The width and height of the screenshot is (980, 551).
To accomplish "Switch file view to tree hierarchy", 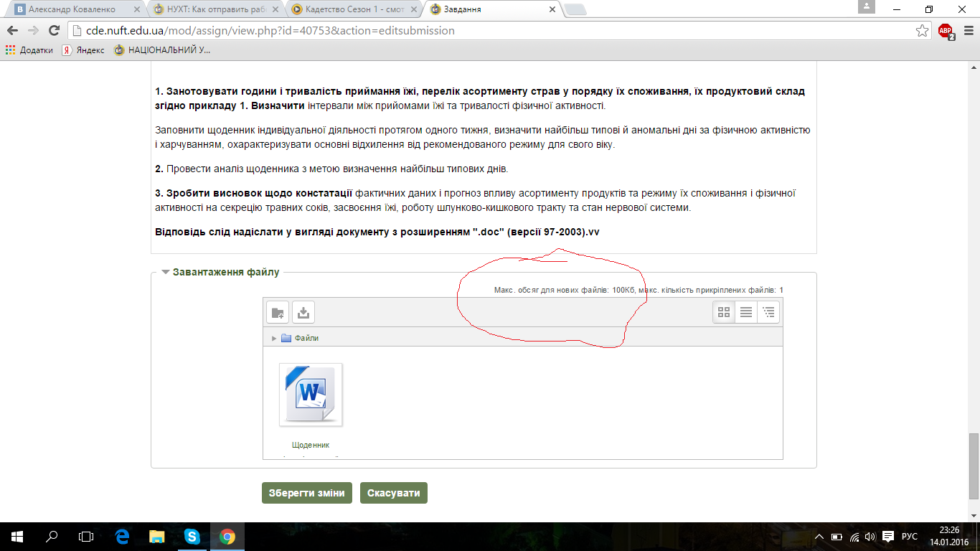I will (x=768, y=312).
